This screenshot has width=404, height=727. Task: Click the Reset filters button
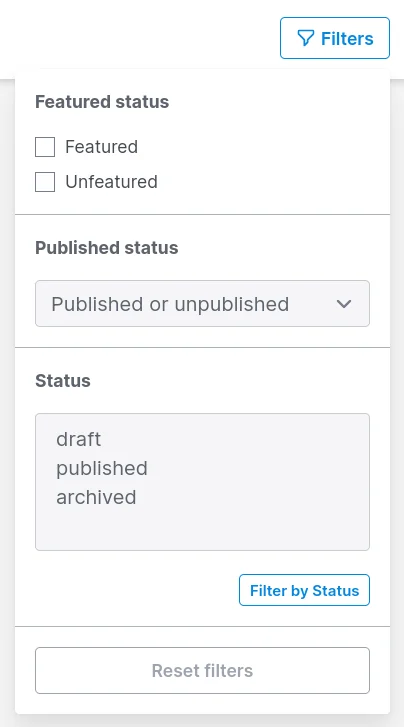(202, 670)
